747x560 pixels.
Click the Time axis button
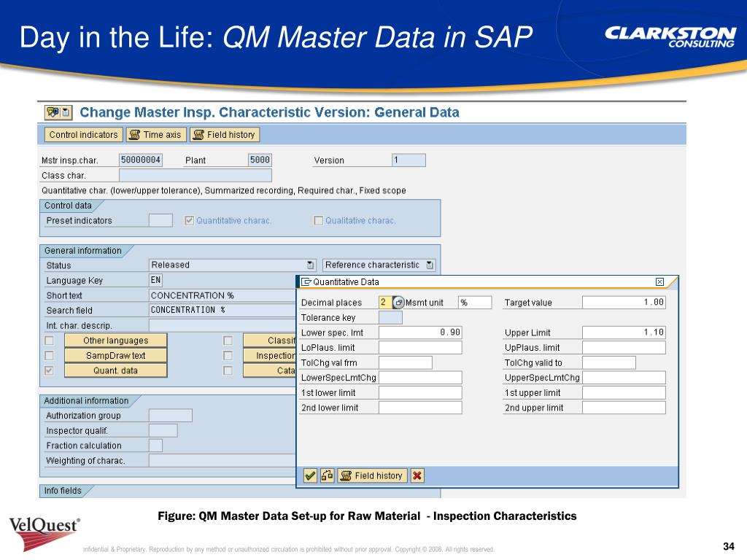point(156,135)
